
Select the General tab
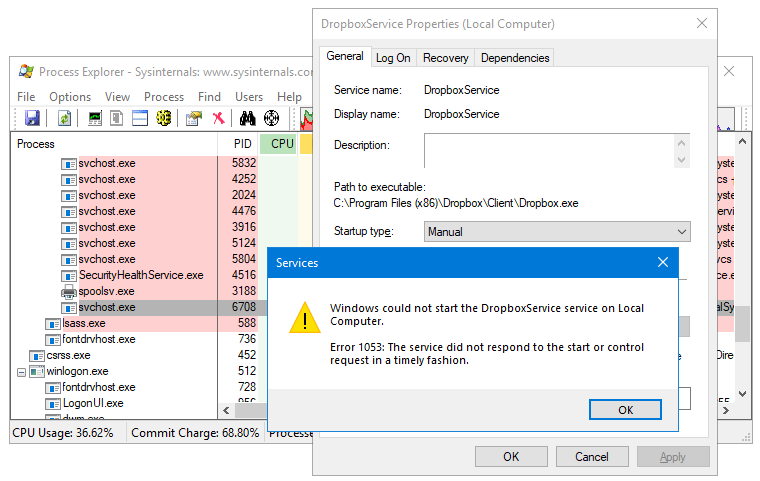(x=345, y=56)
